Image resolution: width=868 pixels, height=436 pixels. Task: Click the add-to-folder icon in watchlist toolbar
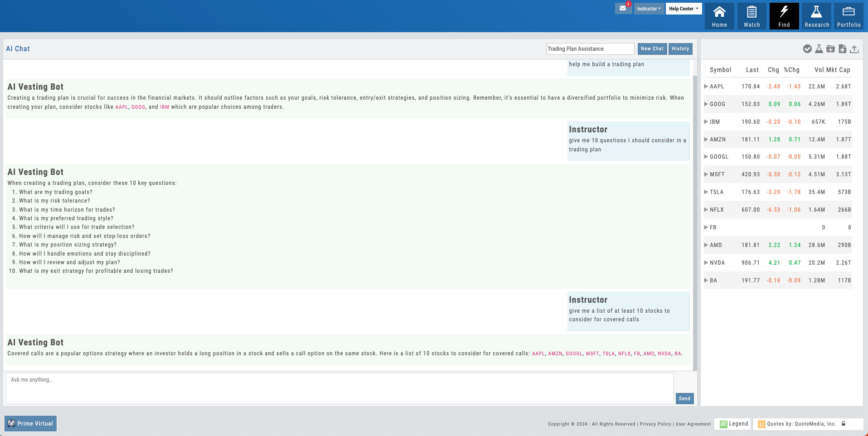pos(830,49)
